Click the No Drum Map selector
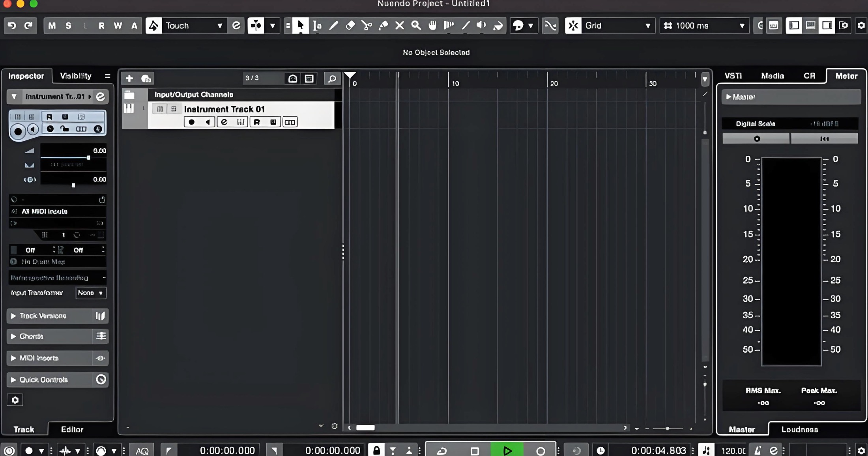The width and height of the screenshot is (868, 456). coord(58,262)
